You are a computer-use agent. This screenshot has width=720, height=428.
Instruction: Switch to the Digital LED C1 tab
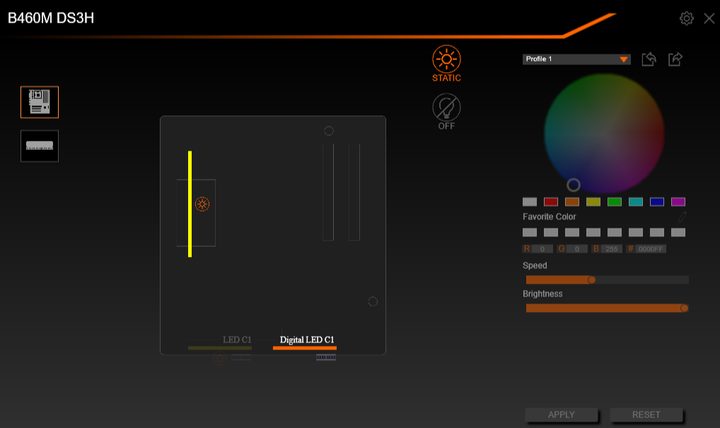pyautogui.click(x=307, y=340)
